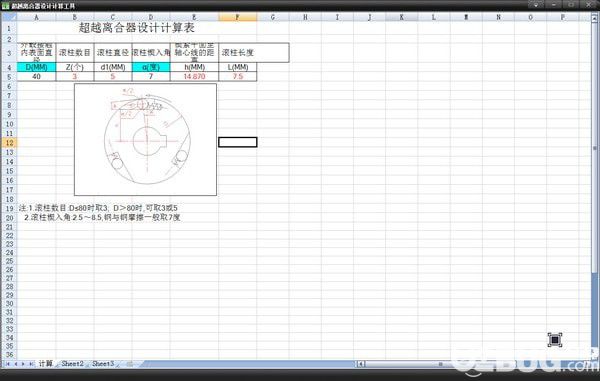
Task: Select row 36 header
Action: click(x=9, y=355)
